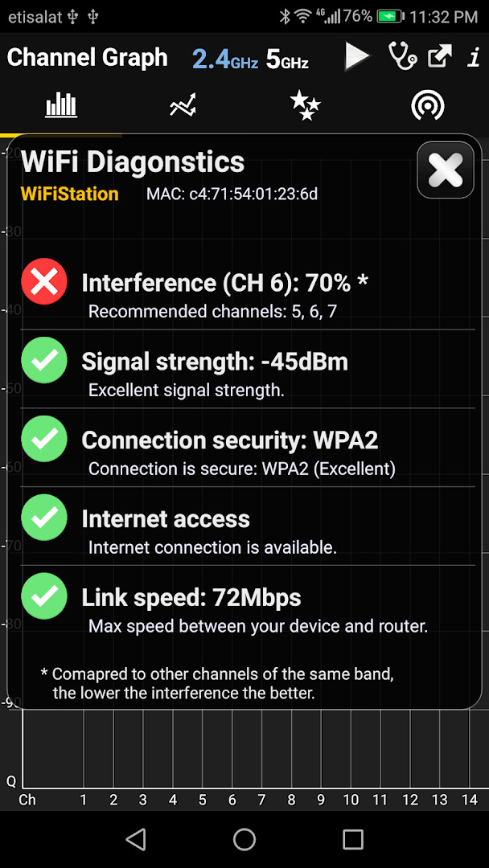Image resolution: width=489 pixels, height=868 pixels.
Task: Tap the green check beside Link speed
Action: coord(44,596)
